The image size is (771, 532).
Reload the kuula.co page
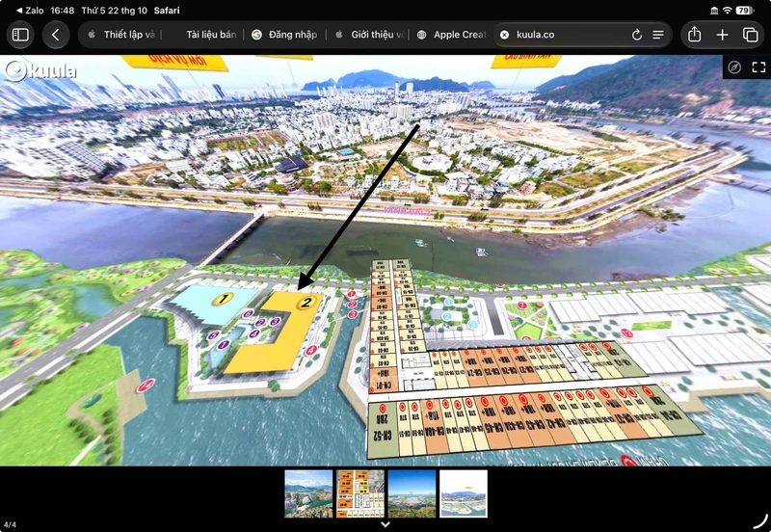pyautogui.click(x=637, y=35)
